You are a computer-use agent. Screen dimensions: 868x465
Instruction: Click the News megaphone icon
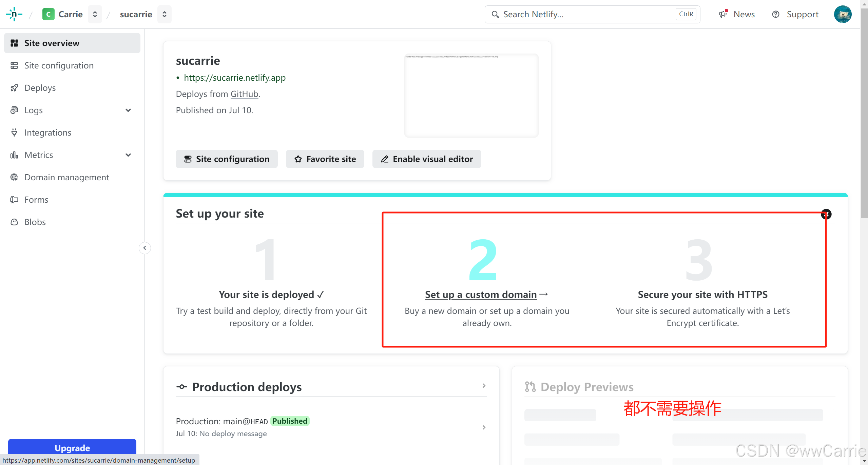(723, 14)
